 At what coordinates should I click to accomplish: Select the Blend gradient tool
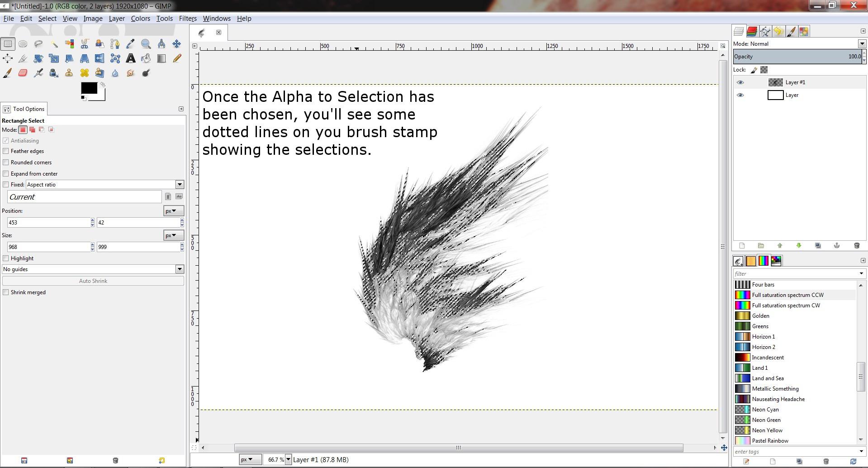(x=161, y=58)
